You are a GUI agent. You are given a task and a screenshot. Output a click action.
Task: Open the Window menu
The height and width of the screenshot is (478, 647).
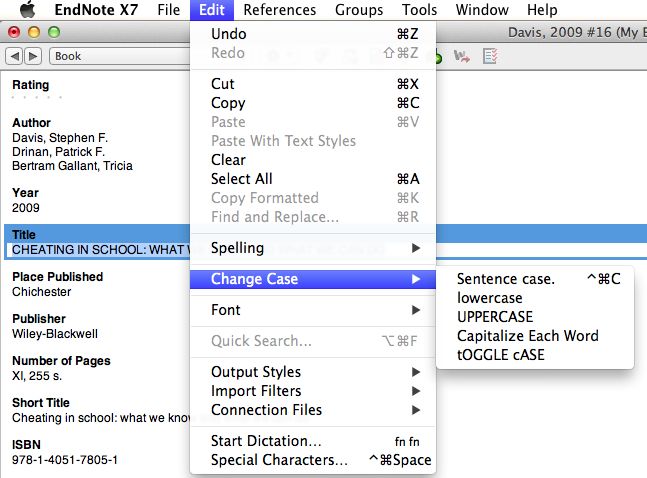pyautogui.click(x=482, y=9)
